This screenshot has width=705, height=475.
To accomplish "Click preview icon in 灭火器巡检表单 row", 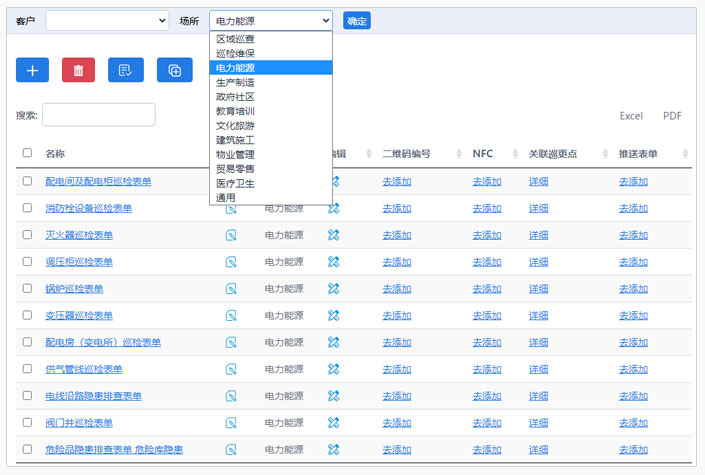I will (231, 235).
